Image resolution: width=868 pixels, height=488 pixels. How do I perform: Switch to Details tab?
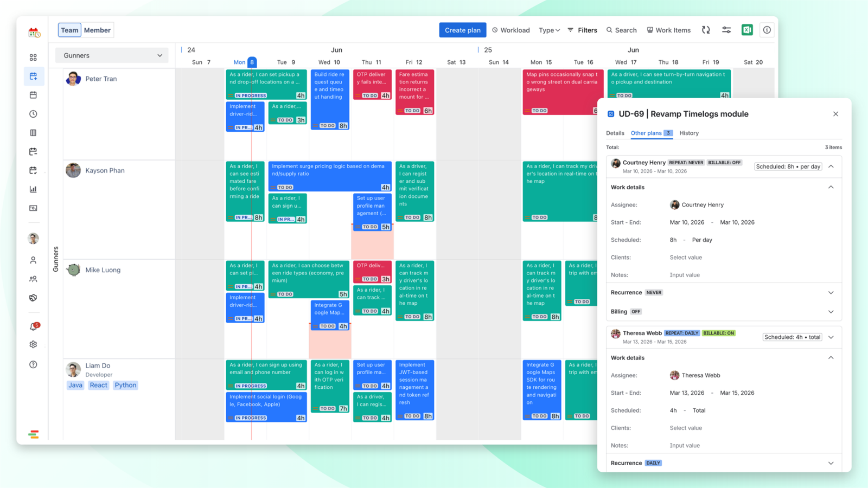click(615, 133)
